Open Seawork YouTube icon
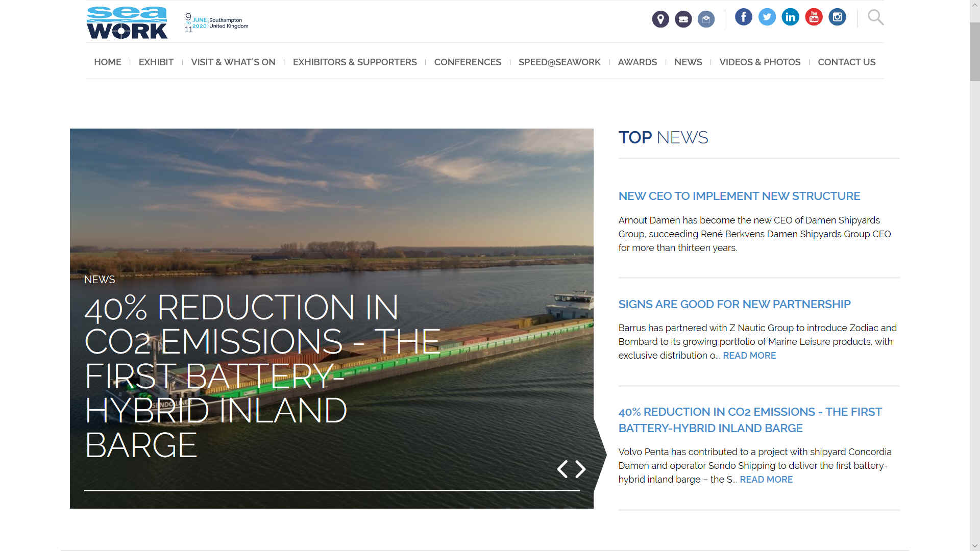This screenshot has height=551, width=980. [814, 17]
